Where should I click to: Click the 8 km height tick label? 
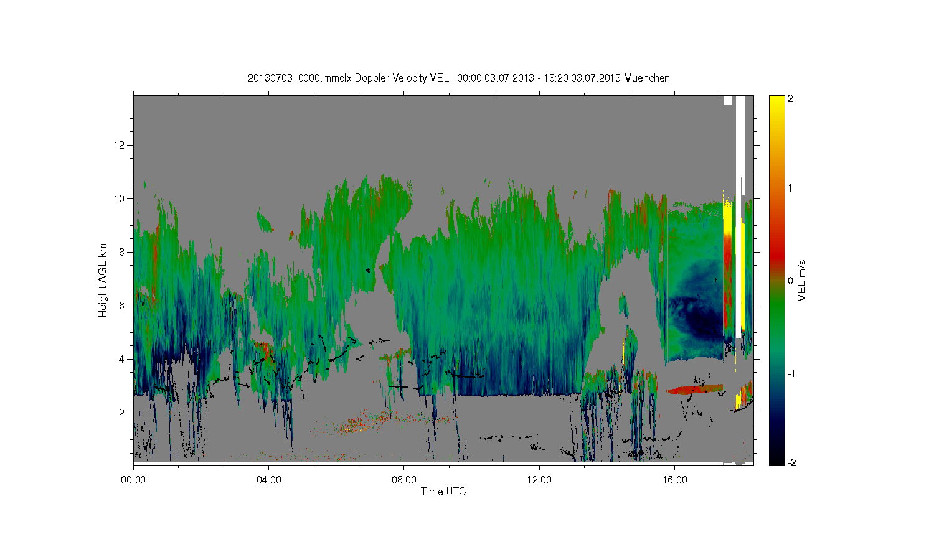click(123, 252)
